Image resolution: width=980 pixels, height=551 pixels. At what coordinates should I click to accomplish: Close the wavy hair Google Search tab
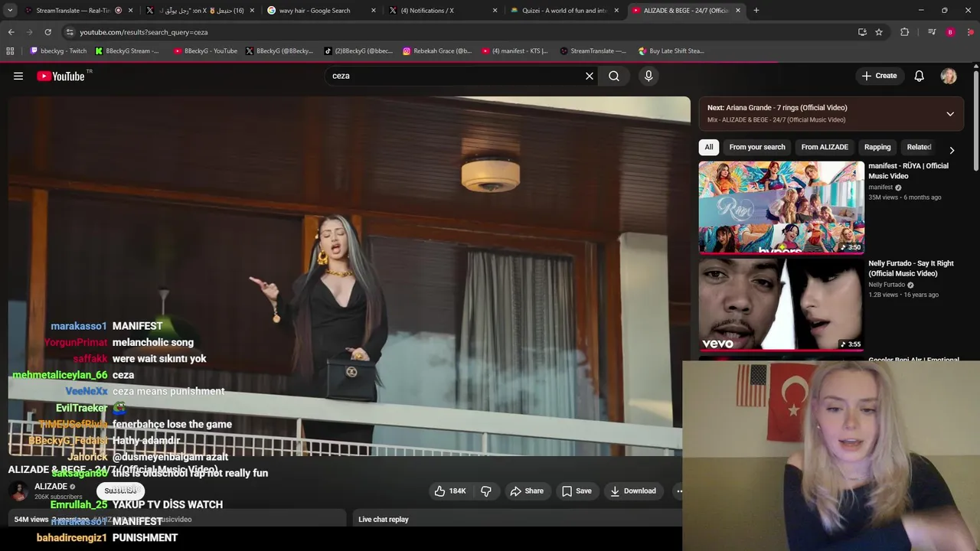click(x=374, y=11)
